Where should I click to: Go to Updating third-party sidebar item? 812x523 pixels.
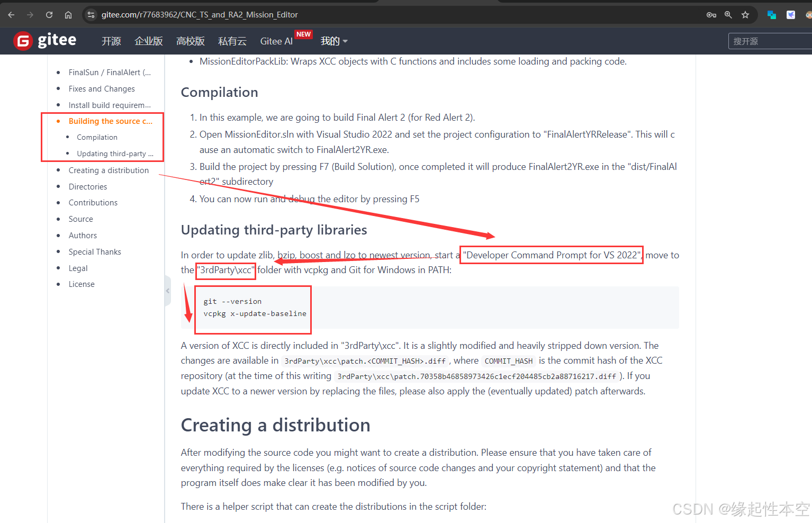(x=115, y=154)
